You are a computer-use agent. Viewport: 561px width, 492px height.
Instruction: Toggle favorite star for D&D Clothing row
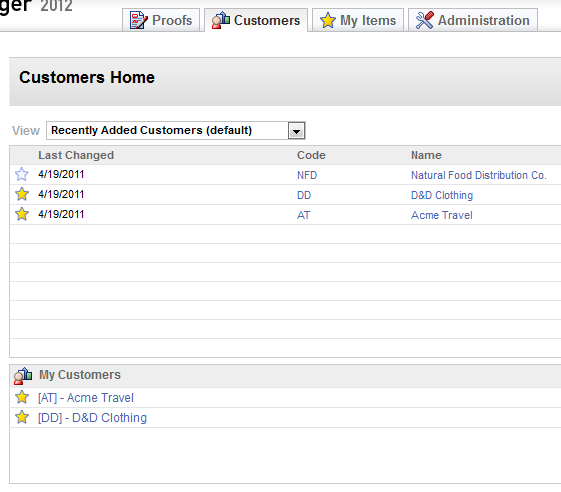point(22,194)
